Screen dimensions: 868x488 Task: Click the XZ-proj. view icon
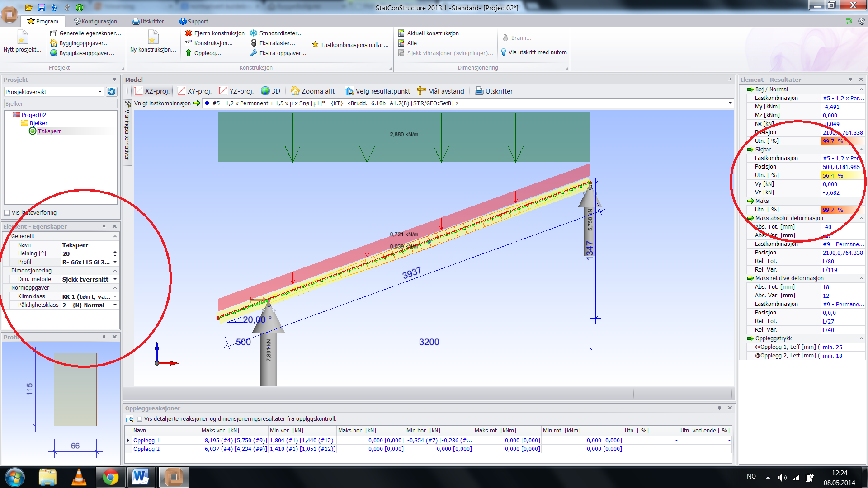coord(139,91)
